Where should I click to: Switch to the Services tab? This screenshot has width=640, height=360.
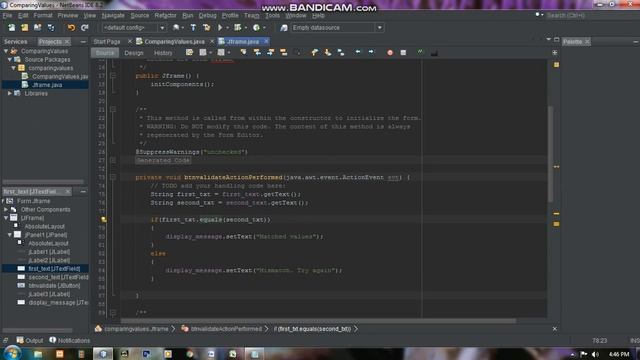pos(16,42)
